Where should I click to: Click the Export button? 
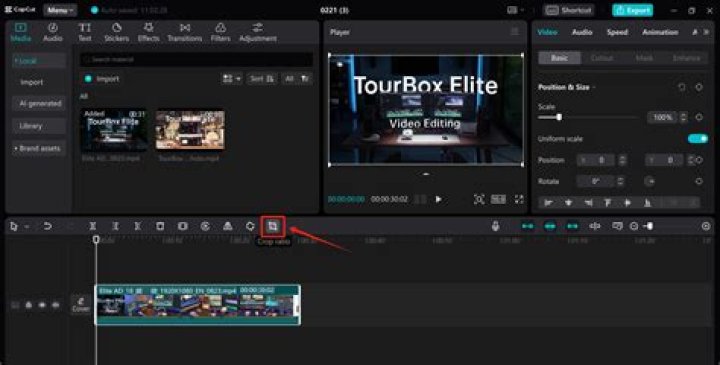(x=632, y=10)
